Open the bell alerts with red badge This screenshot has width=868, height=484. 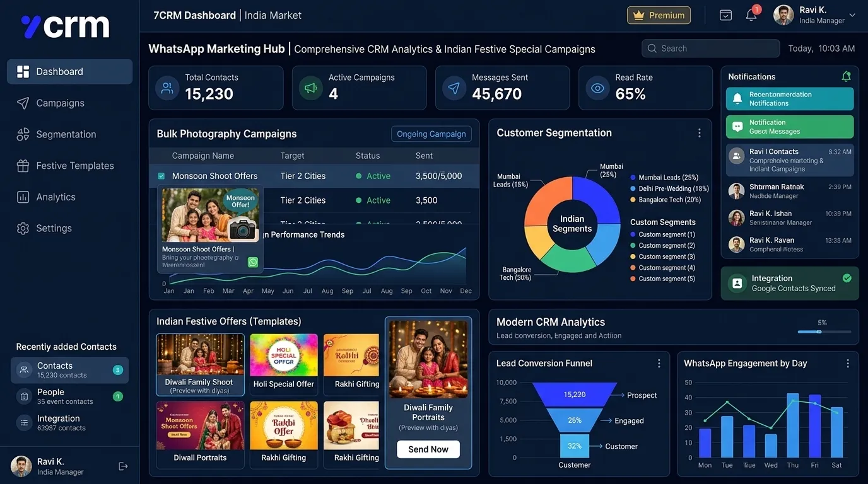(752, 14)
